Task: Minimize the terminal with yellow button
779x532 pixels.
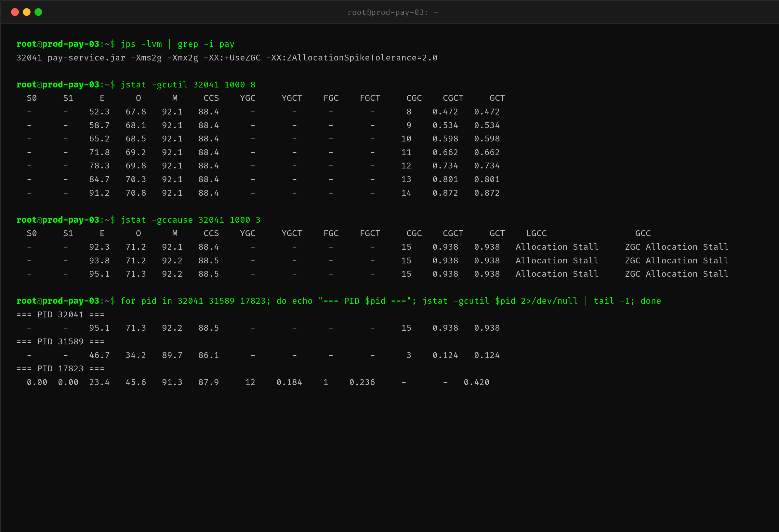Action: (x=26, y=12)
